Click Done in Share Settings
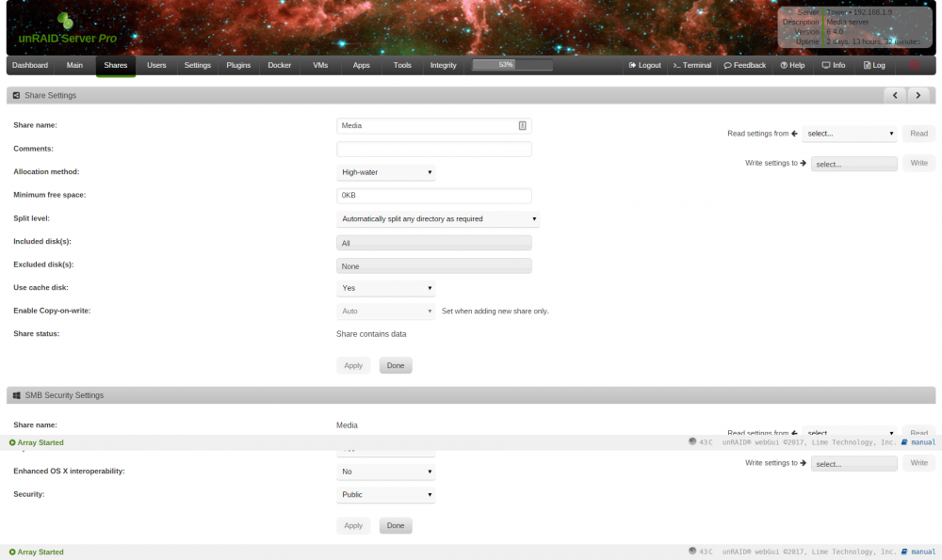Image resolution: width=942 pixels, height=560 pixels. [x=396, y=365]
